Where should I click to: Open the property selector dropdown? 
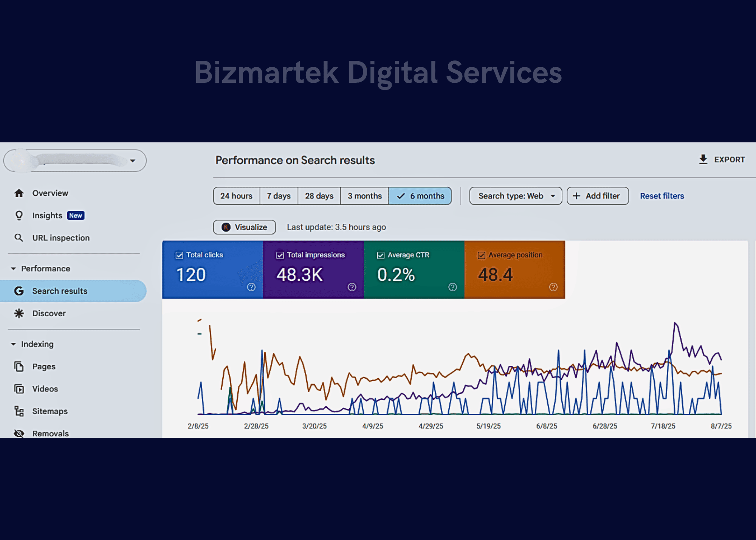(x=75, y=161)
